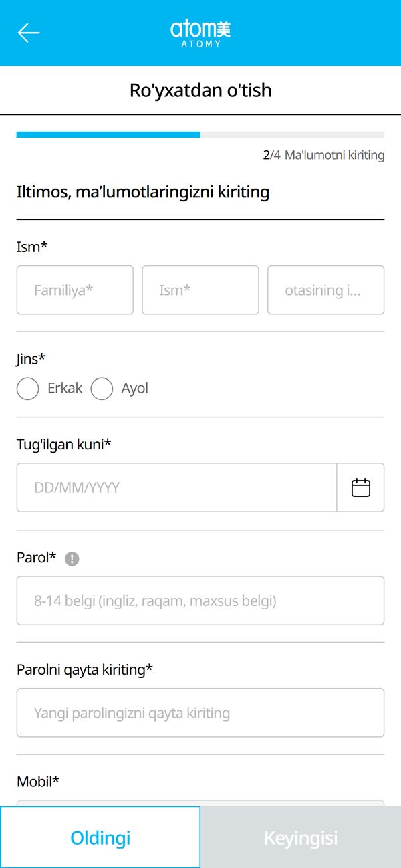
Task: Click the Parolni qayta kiriting confirmation field
Action: pos(200,713)
